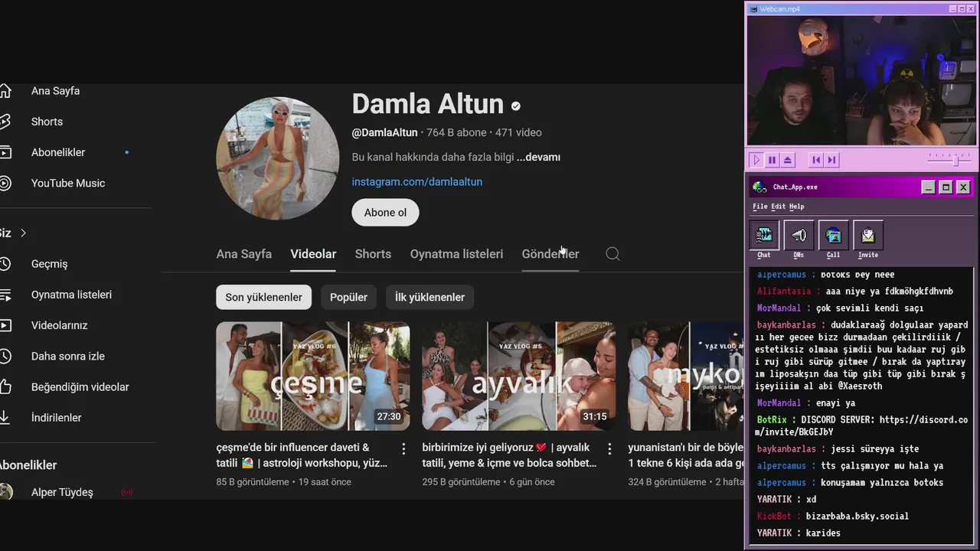Open more options for çeşme video

coord(403,448)
